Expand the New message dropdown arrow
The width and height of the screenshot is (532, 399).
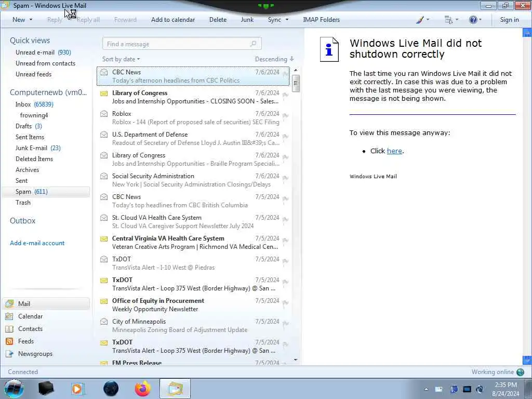31,20
